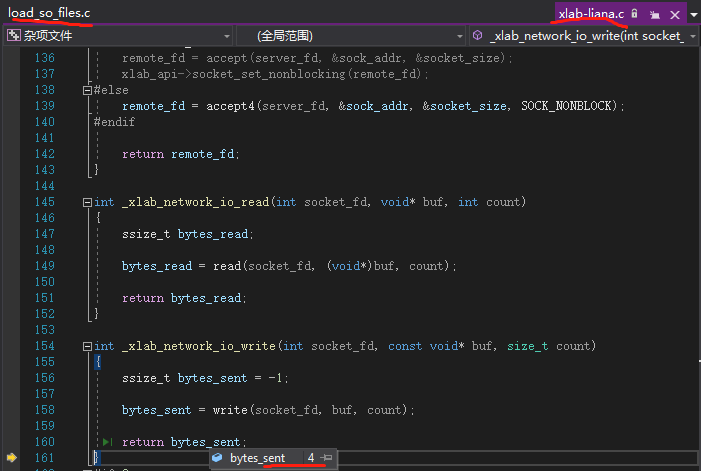
Task: Click the bytes_sent variable cube icon in data tip
Action: tap(217, 458)
